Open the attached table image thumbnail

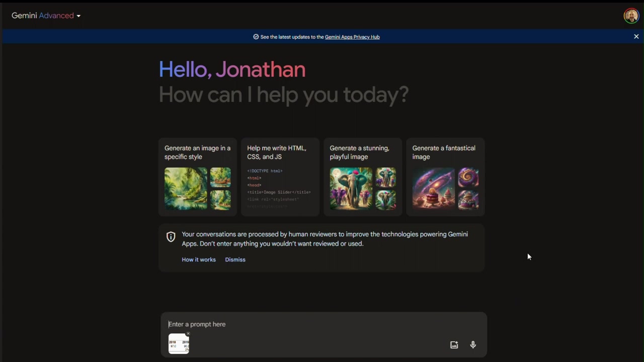(179, 344)
